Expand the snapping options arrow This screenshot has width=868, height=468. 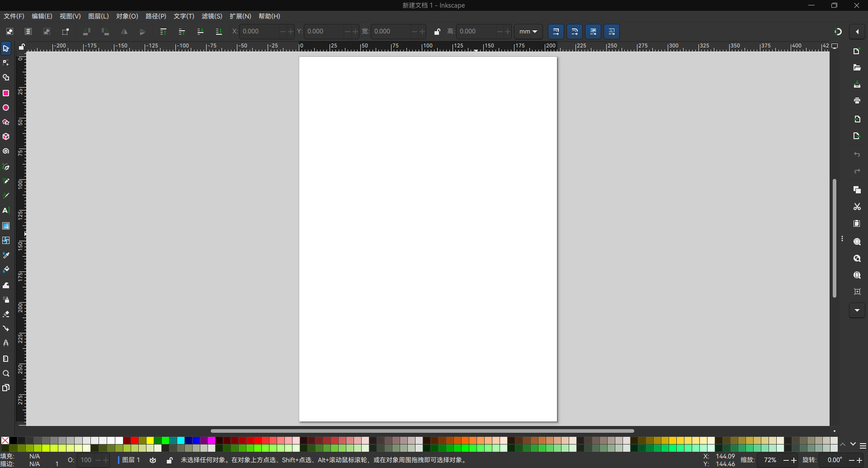pyautogui.click(x=857, y=32)
